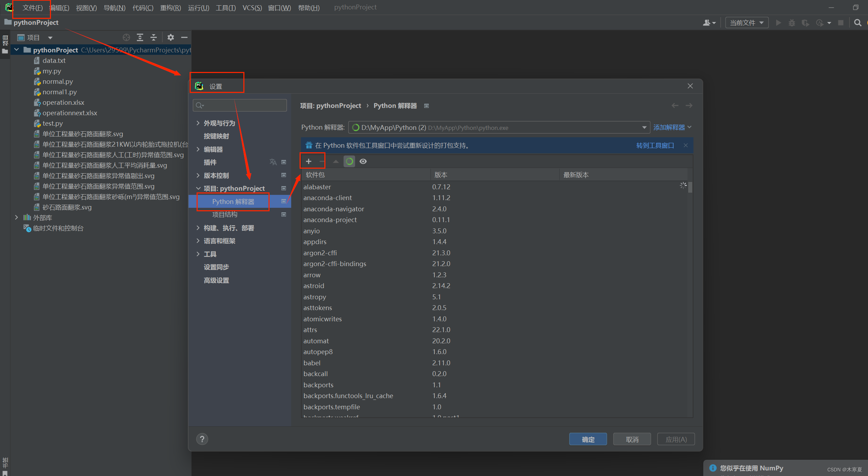Select 按键映射 in settings list
Image resolution: width=868 pixels, height=476 pixels.
(216, 136)
